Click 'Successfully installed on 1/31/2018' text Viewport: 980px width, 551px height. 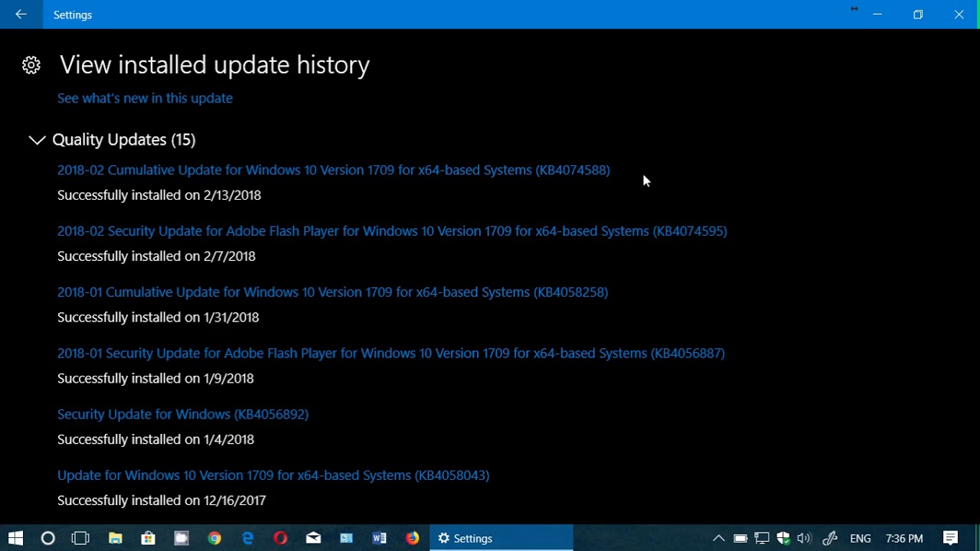click(x=158, y=318)
